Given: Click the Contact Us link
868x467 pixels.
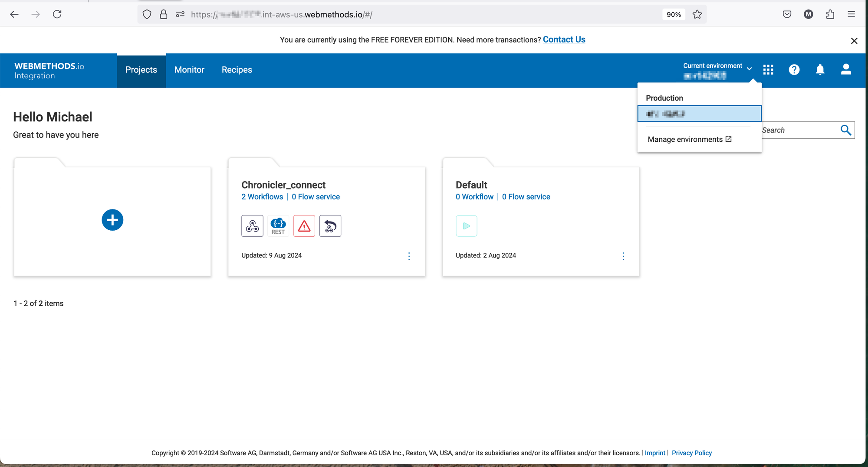Looking at the screenshot, I should (x=564, y=39).
